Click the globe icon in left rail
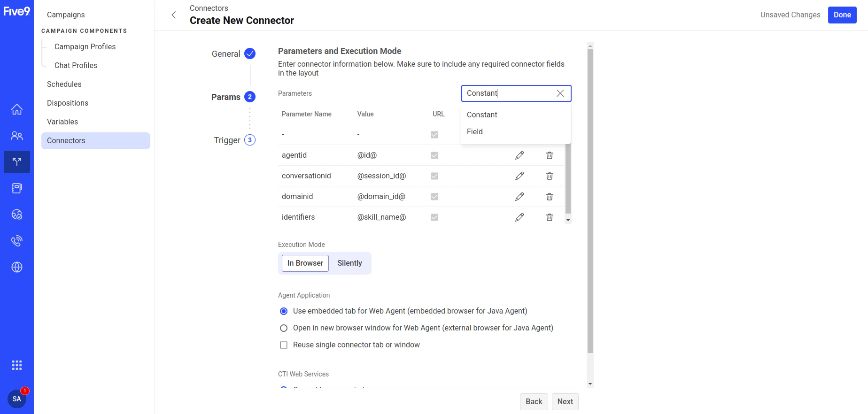This screenshot has height=414, width=868. pyautogui.click(x=17, y=267)
